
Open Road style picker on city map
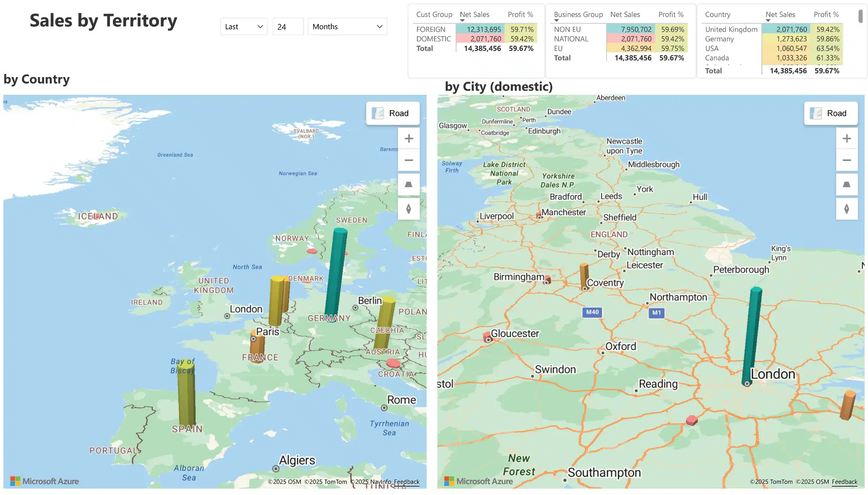(831, 113)
